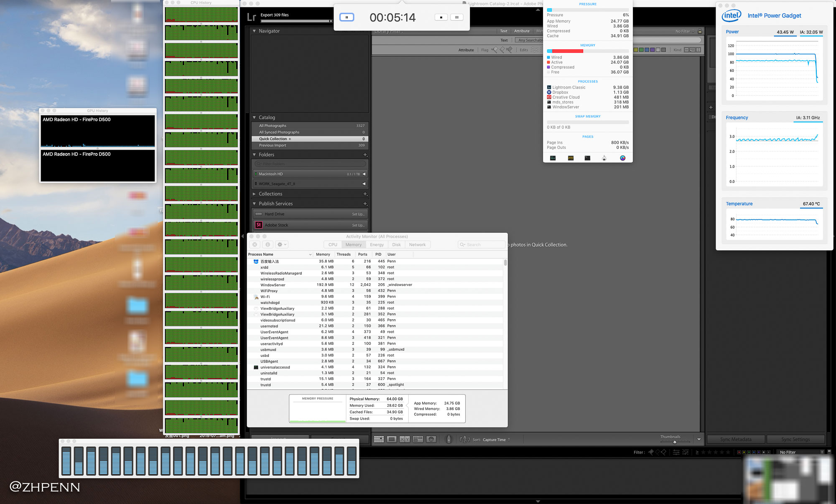Select All Photographs in Catalog

click(x=310, y=125)
